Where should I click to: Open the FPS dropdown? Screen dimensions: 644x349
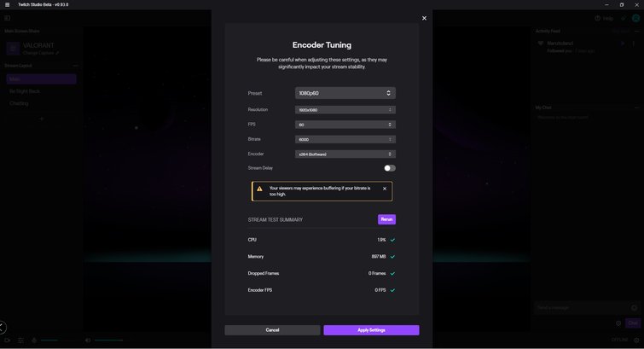pos(345,125)
